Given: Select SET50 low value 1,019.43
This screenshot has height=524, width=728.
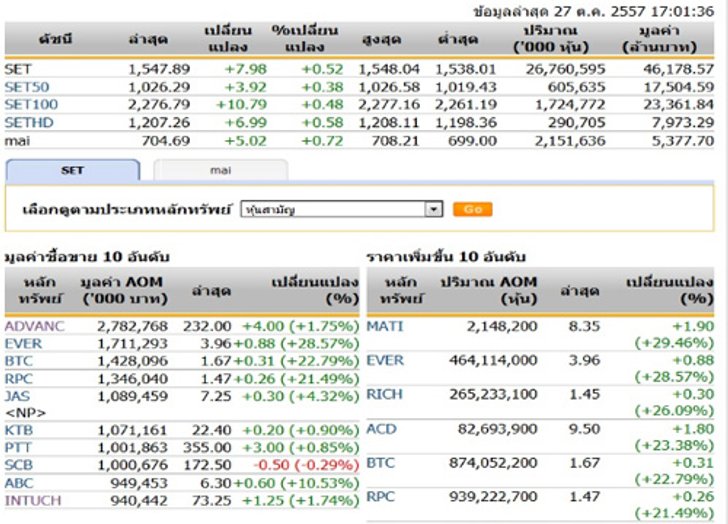Looking at the screenshot, I should (466, 87).
